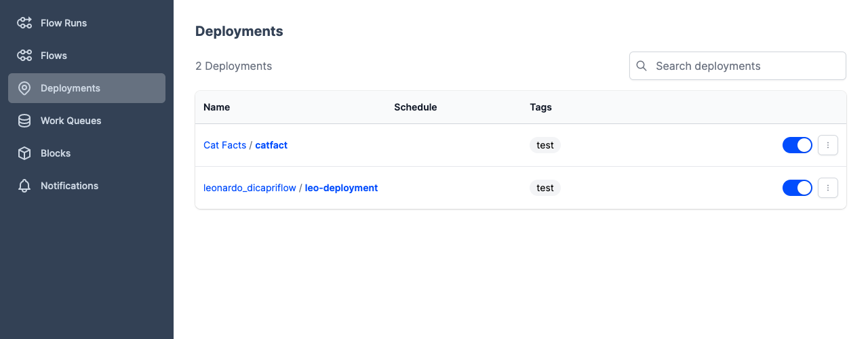Open the kebab menu for catfact deployment
The image size is (868, 339).
tap(828, 145)
